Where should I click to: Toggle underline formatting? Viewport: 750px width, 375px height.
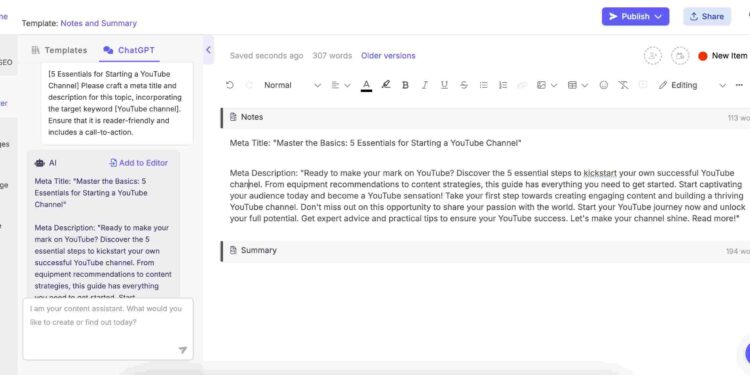point(444,85)
